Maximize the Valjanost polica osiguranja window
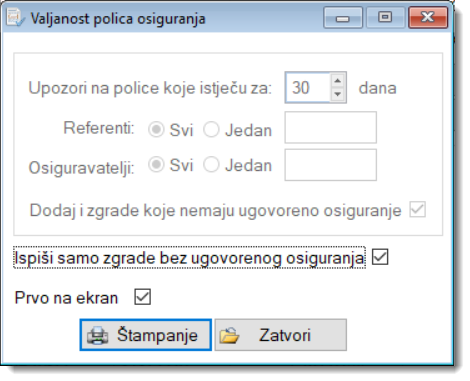This screenshot has height=381, width=470. pos(385,18)
